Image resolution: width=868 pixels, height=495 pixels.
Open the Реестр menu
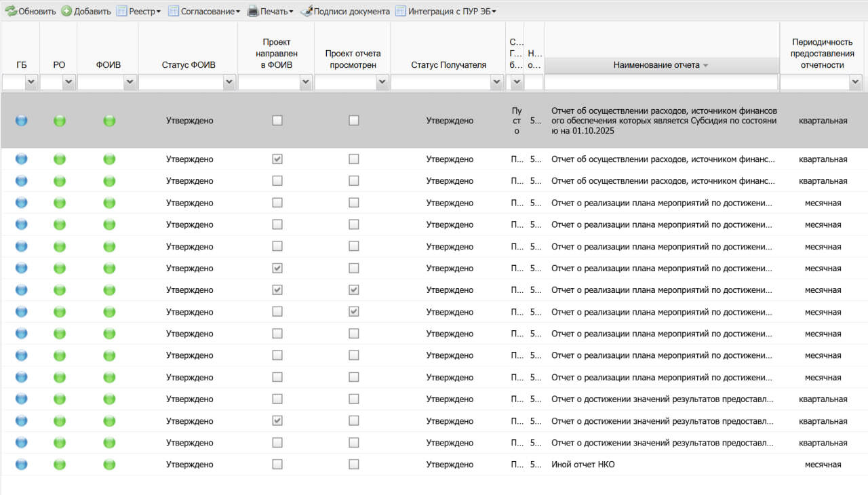[144, 11]
